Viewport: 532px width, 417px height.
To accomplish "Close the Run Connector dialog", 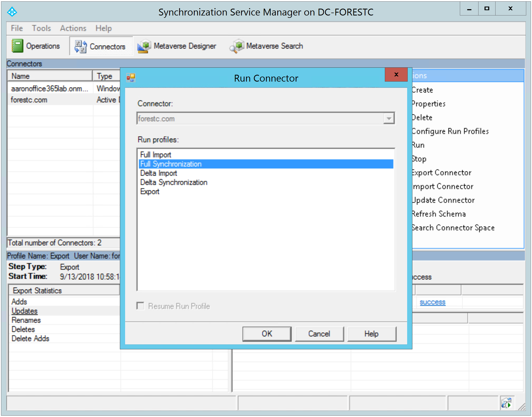I will tap(396, 75).
